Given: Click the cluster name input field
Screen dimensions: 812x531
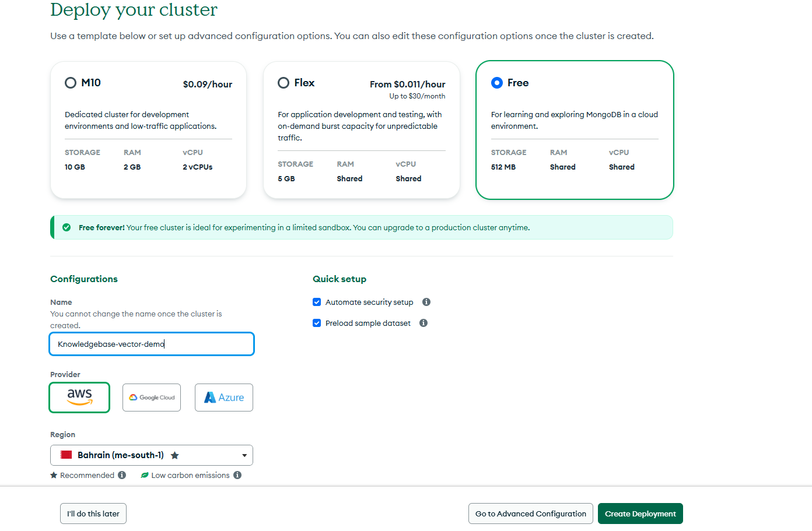Looking at the screenshot, I should point(152,344).
